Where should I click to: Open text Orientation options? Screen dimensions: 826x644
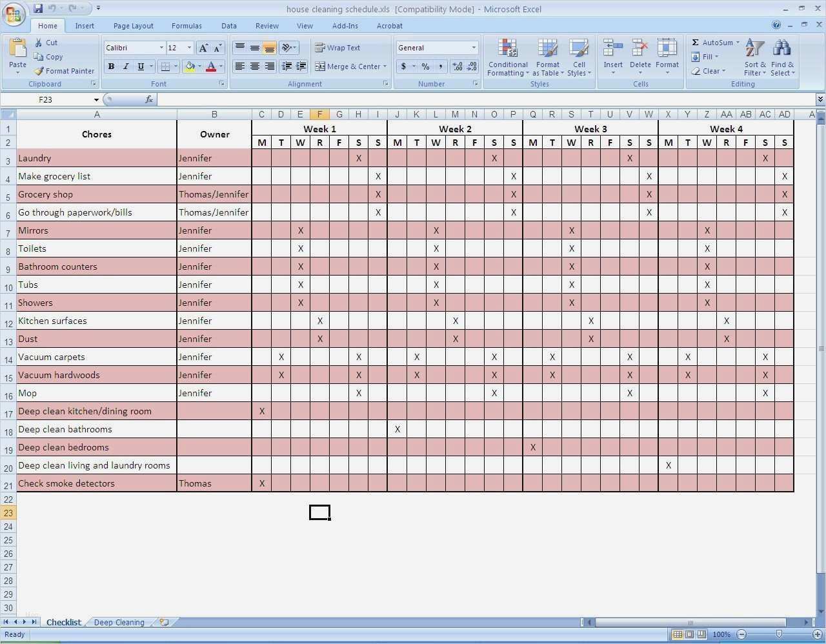click(288, 48)
